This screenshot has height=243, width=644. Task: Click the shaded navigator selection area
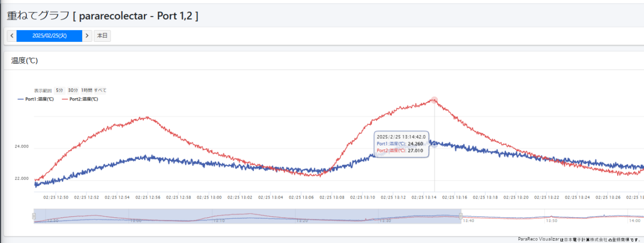pos(247,216)
